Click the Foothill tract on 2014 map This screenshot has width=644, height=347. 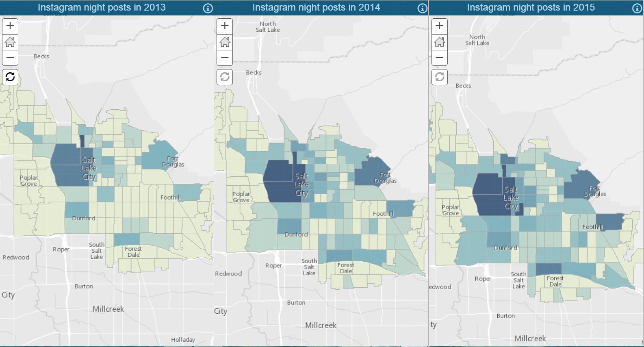pos(400,208)
